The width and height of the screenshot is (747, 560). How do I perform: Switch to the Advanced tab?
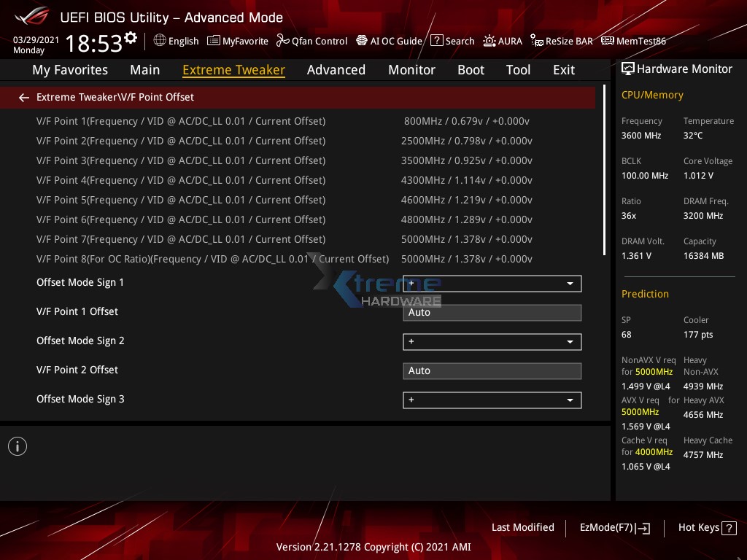[336, 69]
